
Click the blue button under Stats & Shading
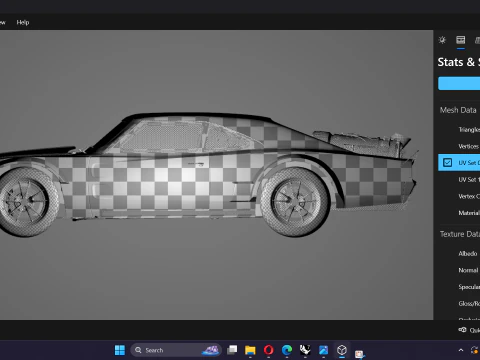pyautogui.click(x=459, y=83)
